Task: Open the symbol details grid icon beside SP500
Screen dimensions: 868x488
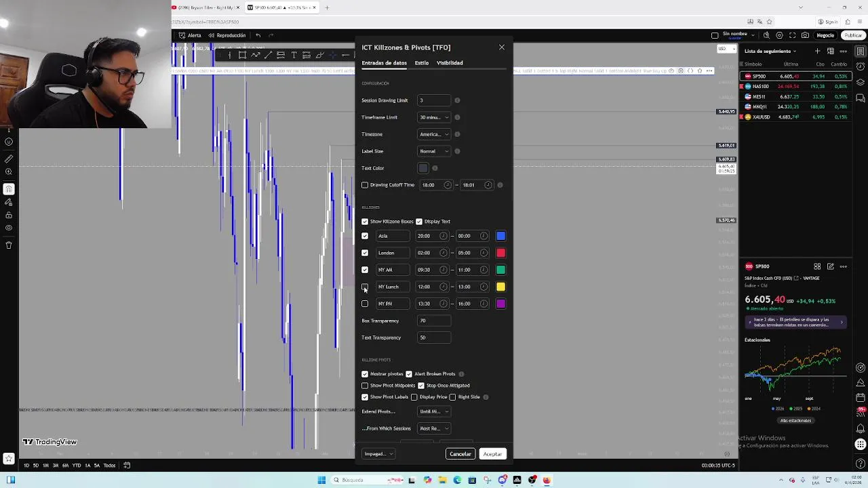Action: tap(817, 266)
